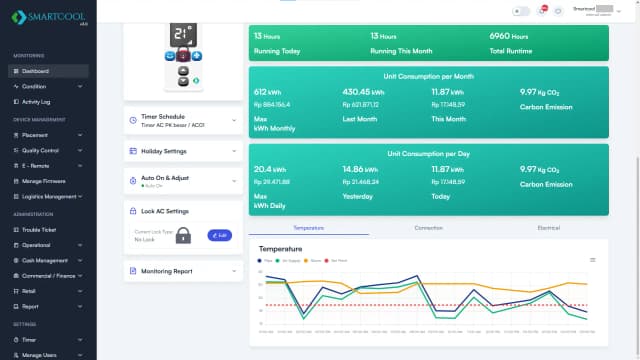Expand the Retail submenu chevron

point(80,291)
